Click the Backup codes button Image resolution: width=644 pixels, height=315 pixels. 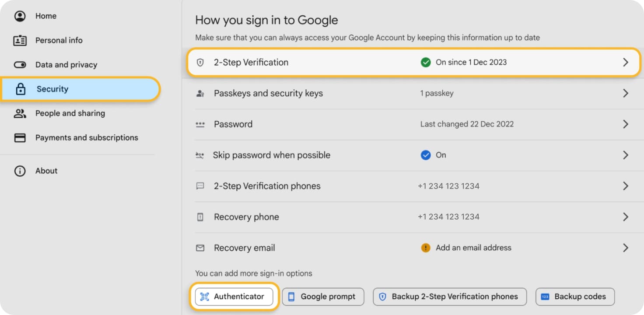pos(575,296)
